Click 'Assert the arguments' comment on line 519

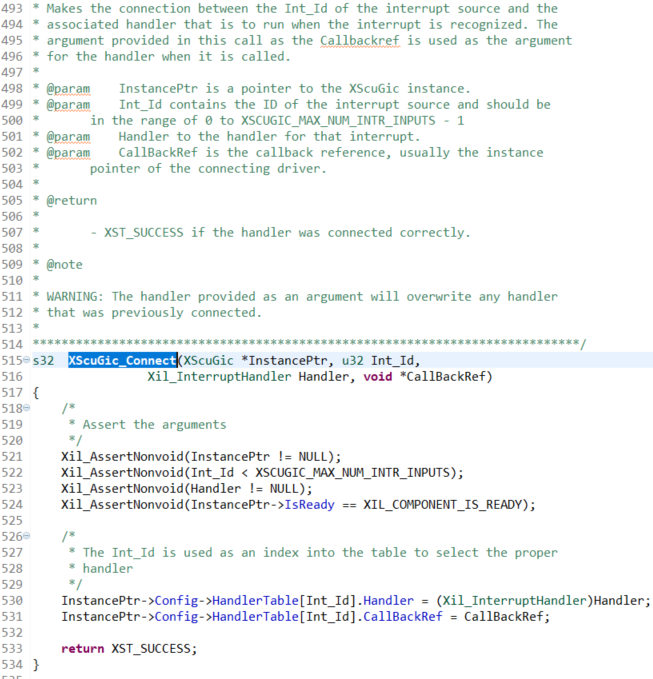coord(155,424)
